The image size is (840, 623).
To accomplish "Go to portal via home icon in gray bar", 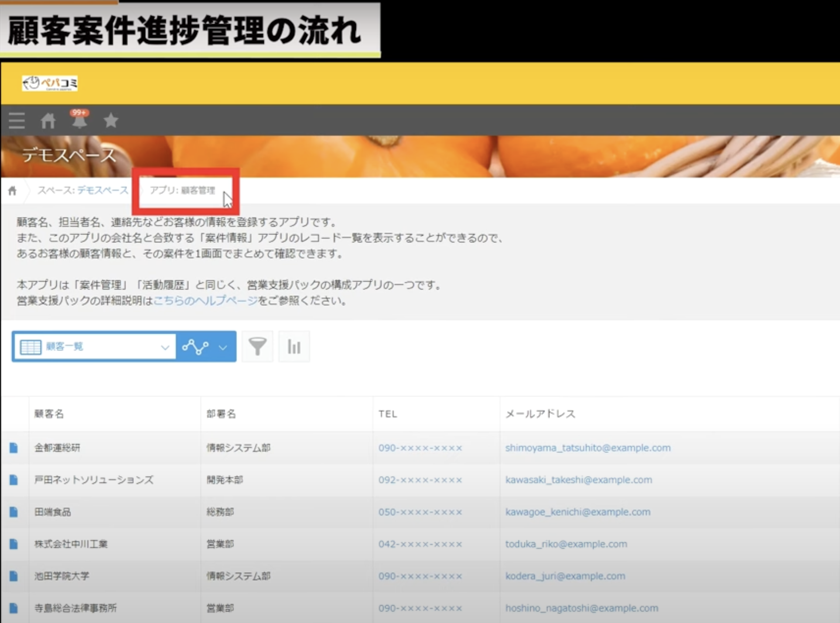I will [48, 120].
